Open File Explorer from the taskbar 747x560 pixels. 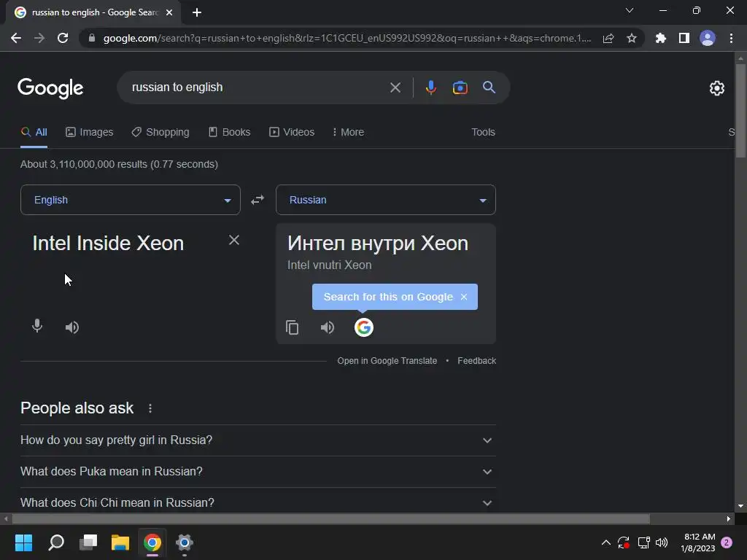(120, 542)
